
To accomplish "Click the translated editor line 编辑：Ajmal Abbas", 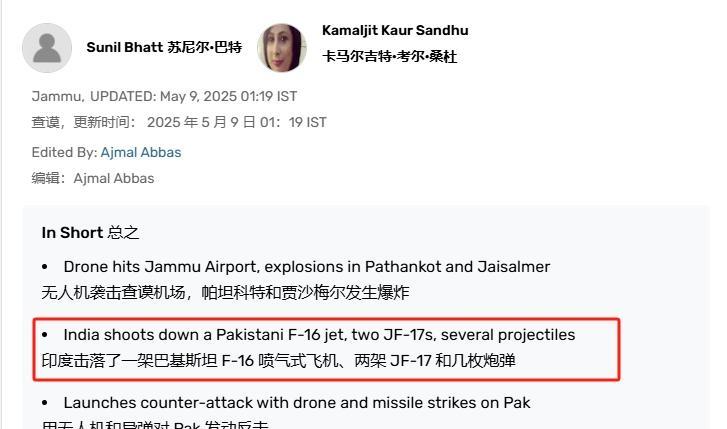I will [x=93, y=179].
